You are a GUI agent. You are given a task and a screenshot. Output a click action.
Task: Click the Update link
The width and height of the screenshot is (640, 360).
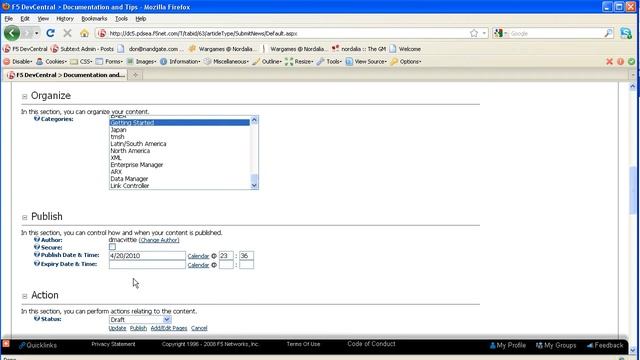[117, 328]
